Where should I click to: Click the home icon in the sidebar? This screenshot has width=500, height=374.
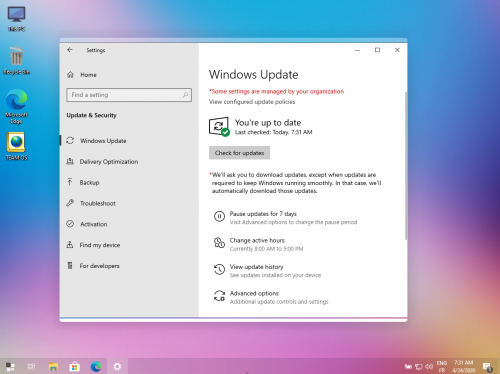tap(70, 75)
